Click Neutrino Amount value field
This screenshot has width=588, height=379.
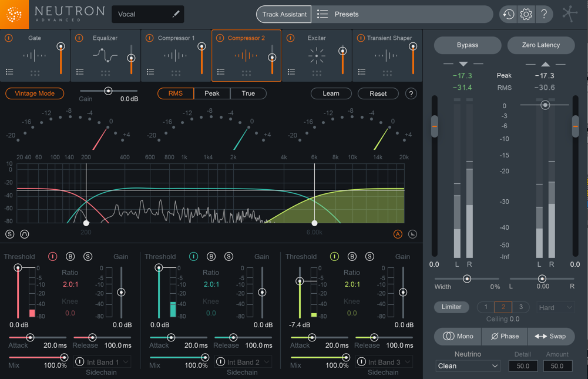click(x=557, y=366)
